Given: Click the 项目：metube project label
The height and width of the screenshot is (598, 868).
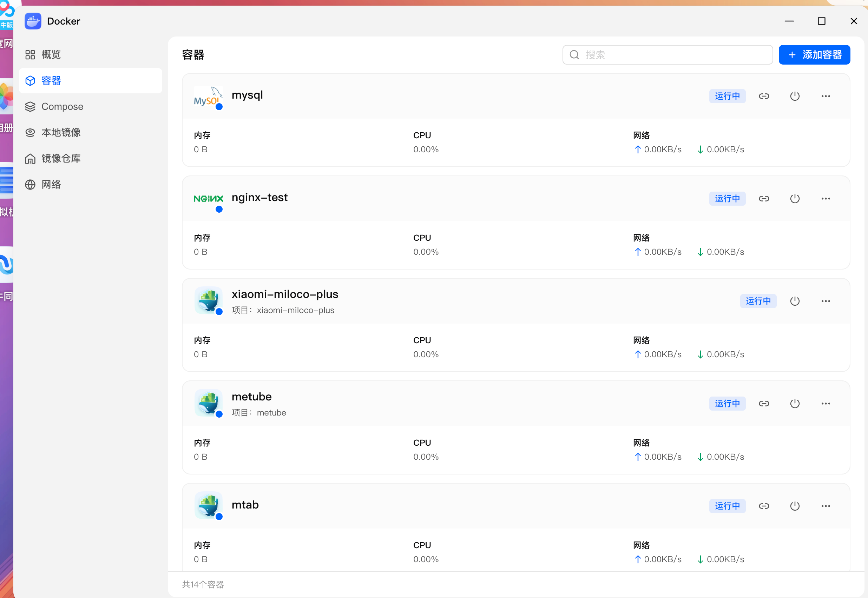Looking at the screenshot, I should [x=258, y=413].
